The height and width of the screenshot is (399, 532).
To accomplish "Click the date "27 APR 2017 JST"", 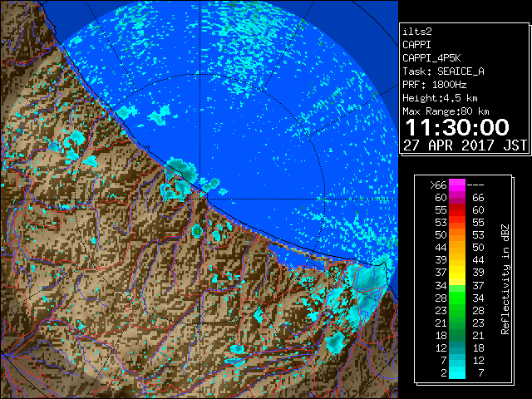I will [x=465, y=145].
